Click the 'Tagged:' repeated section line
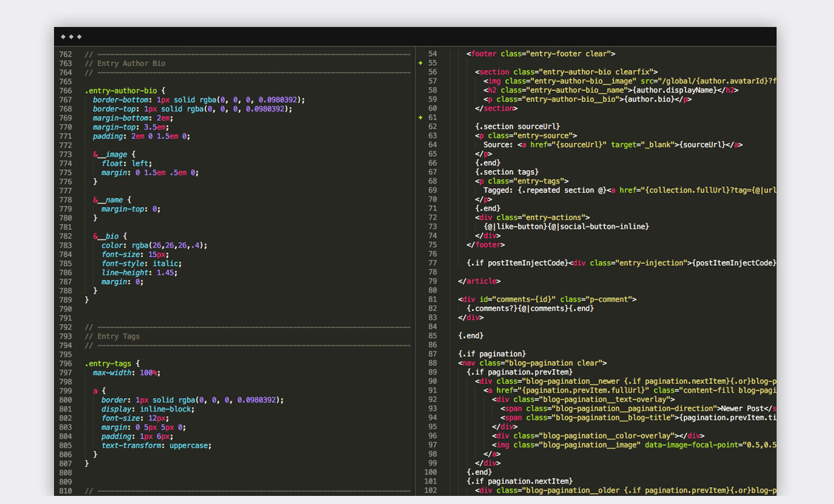834x504 pixels. coord(629,190)
